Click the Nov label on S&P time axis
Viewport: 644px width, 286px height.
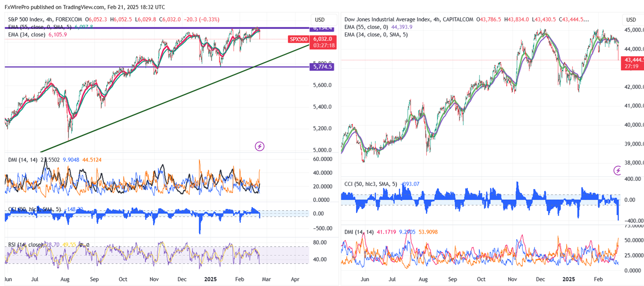click(155, 279)
